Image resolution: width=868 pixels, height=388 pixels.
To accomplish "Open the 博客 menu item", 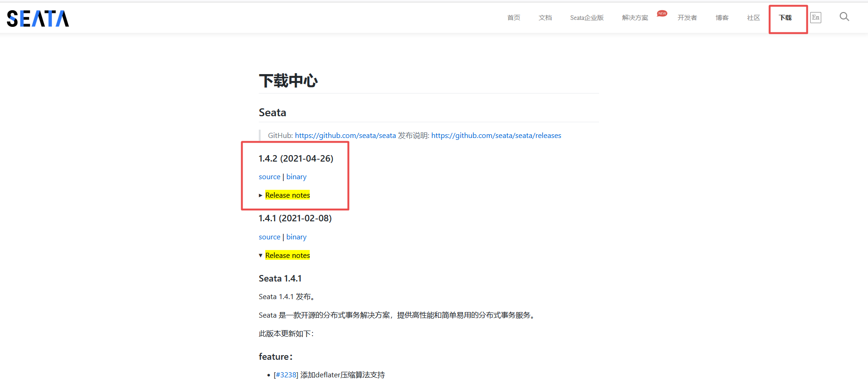I will tap(722, 18).
